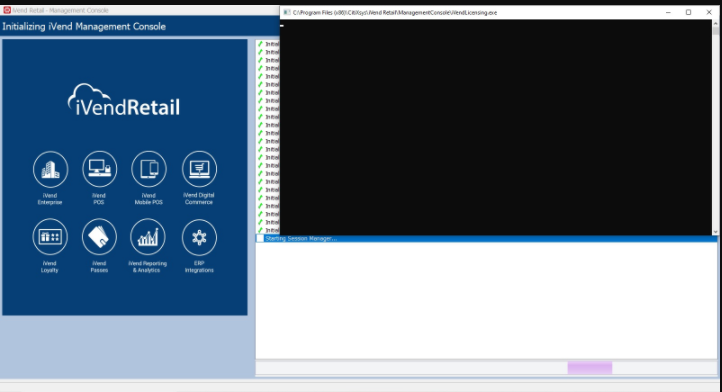The image size is (722, 392).
Task: Click the first green check initialization item
Action: coord(268,44)
